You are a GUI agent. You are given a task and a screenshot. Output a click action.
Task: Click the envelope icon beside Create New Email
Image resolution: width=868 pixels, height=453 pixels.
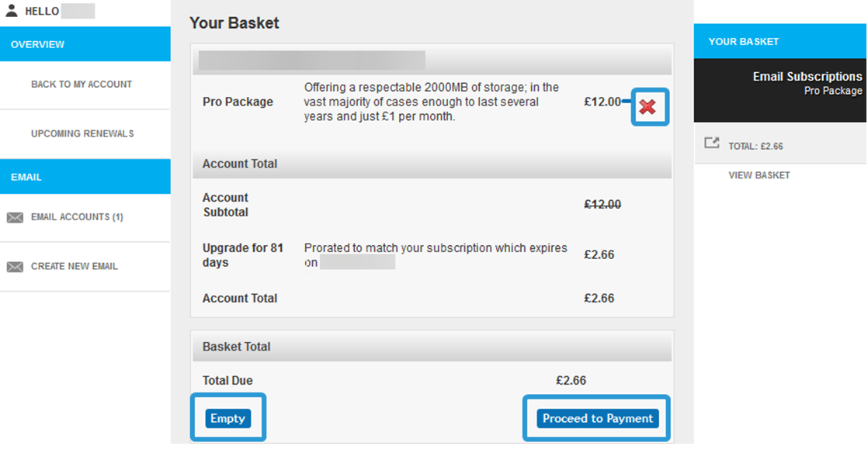15,267
